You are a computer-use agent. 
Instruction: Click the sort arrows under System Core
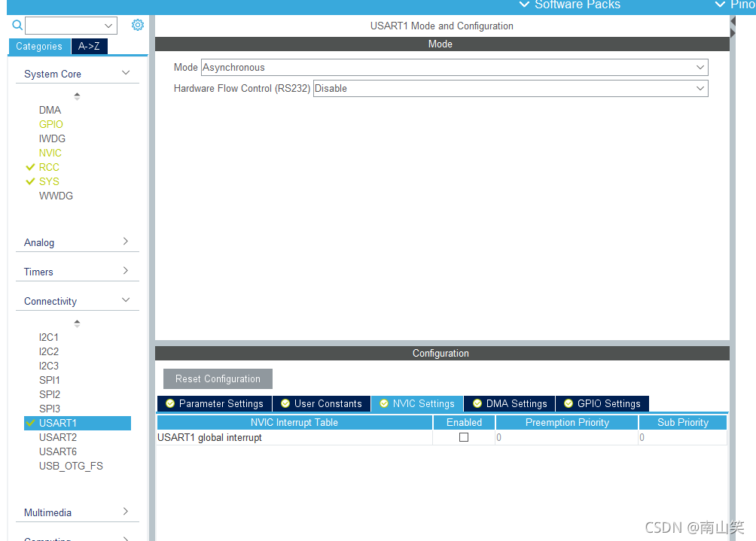point(77,96)
